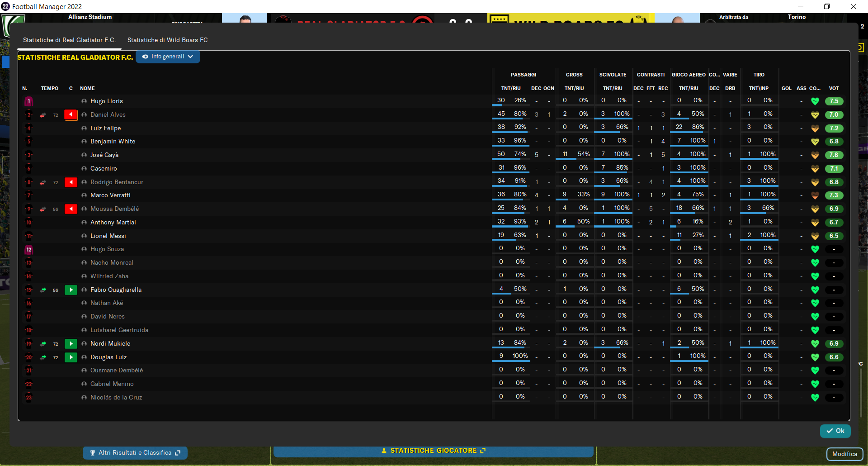Image resolution: width=868 pixels, height=466 pixels.
Task: Click the rating badge 6.5 for Lionel Messi
Action: (x=834, y=236)
